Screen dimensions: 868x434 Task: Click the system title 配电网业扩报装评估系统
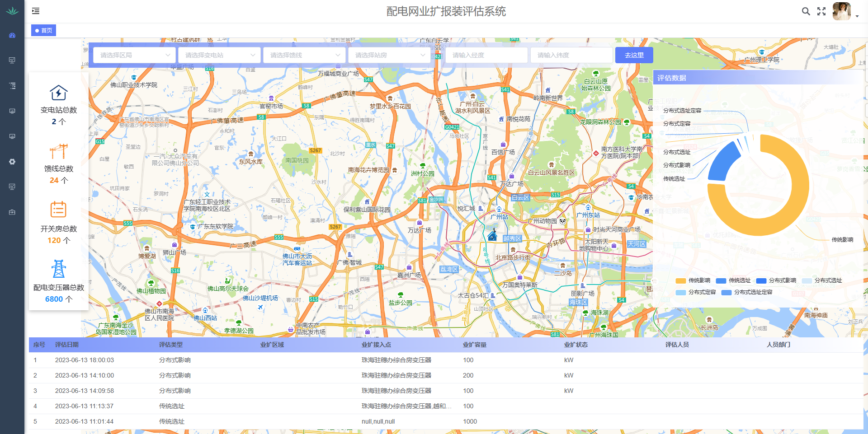(446, 11)
